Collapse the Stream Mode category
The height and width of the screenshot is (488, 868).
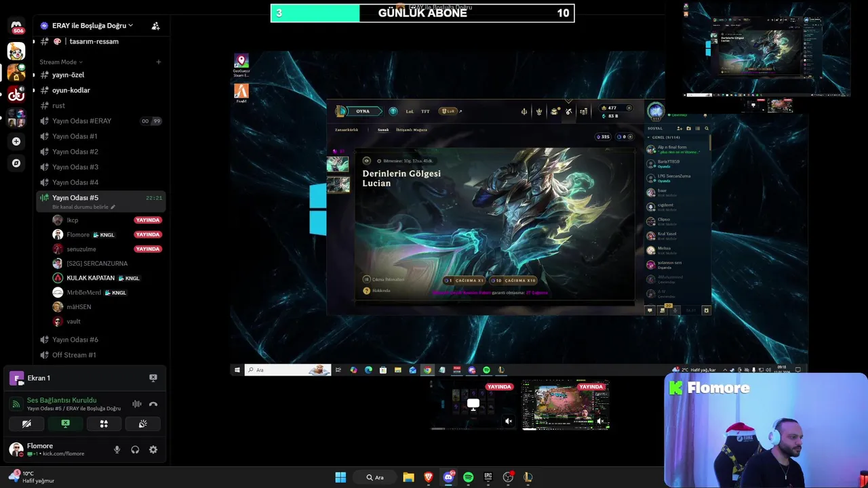pyautogui.click(x=61, y=62)
